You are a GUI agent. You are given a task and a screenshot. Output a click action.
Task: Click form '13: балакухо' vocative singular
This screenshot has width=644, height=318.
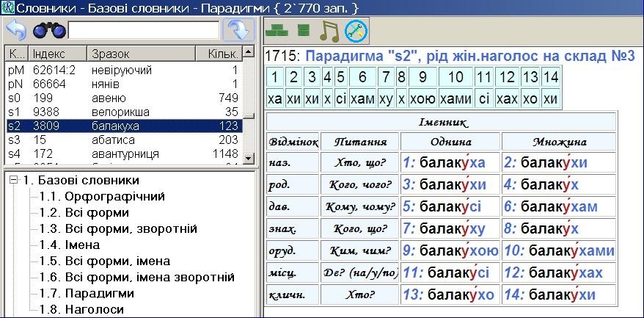[x=450, y=294]
